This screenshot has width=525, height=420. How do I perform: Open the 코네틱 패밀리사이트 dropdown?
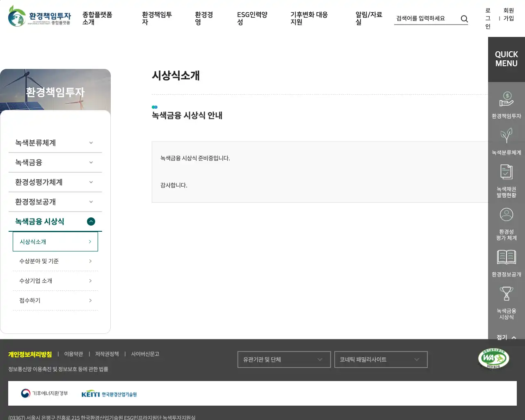[381, 360]
